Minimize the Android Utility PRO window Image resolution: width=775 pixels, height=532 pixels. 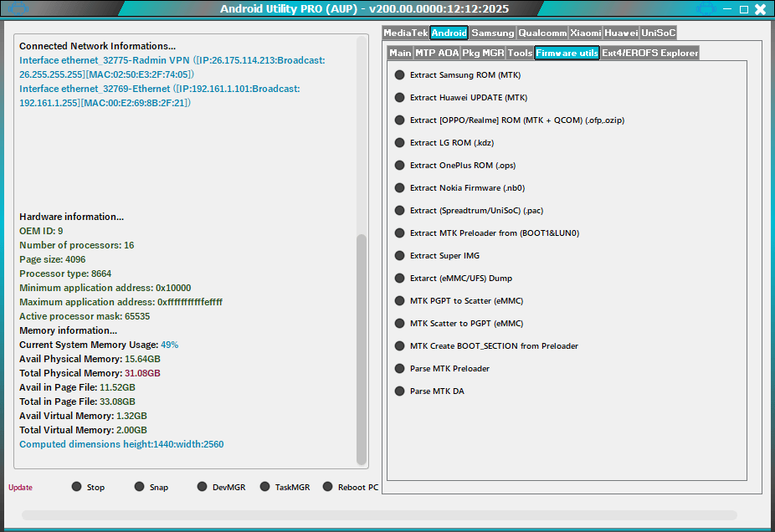click(727, 9)
